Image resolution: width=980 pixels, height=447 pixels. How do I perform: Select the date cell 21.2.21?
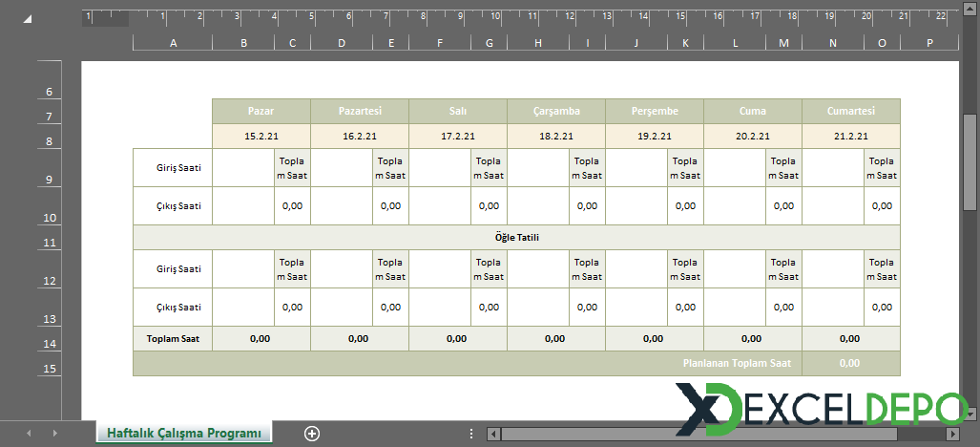[851, 137]
